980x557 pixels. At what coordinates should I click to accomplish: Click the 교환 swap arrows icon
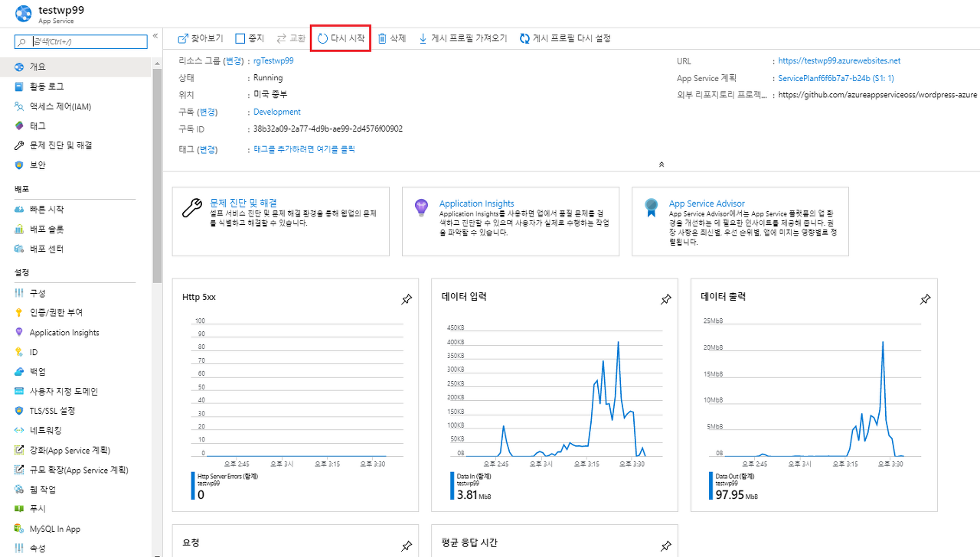pos(281,38)
